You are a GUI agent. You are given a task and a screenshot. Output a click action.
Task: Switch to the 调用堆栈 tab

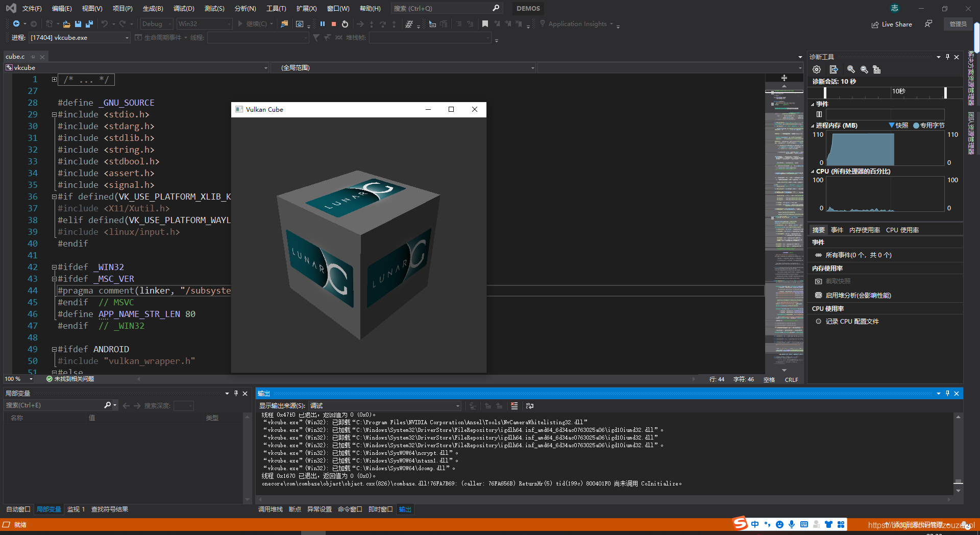[271, 509]
